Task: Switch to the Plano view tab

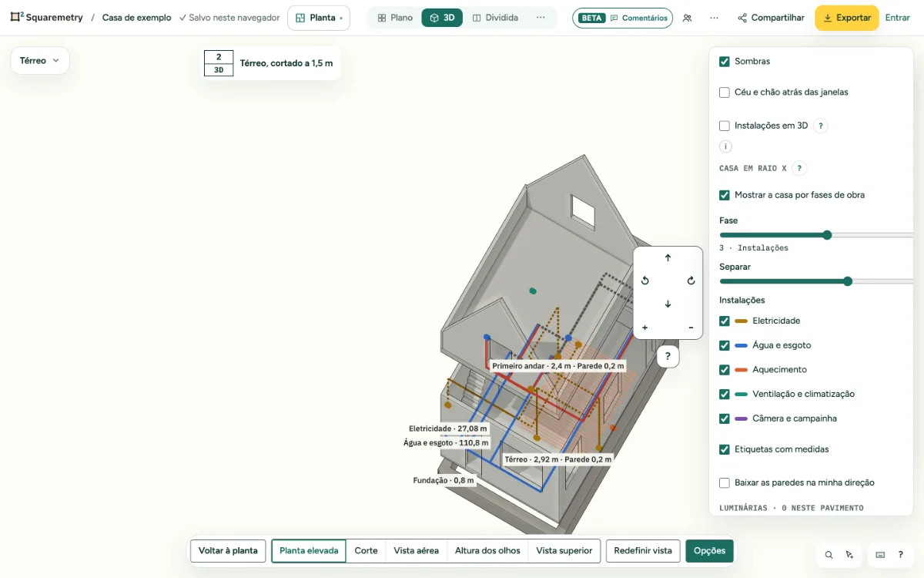Action: 395,18
